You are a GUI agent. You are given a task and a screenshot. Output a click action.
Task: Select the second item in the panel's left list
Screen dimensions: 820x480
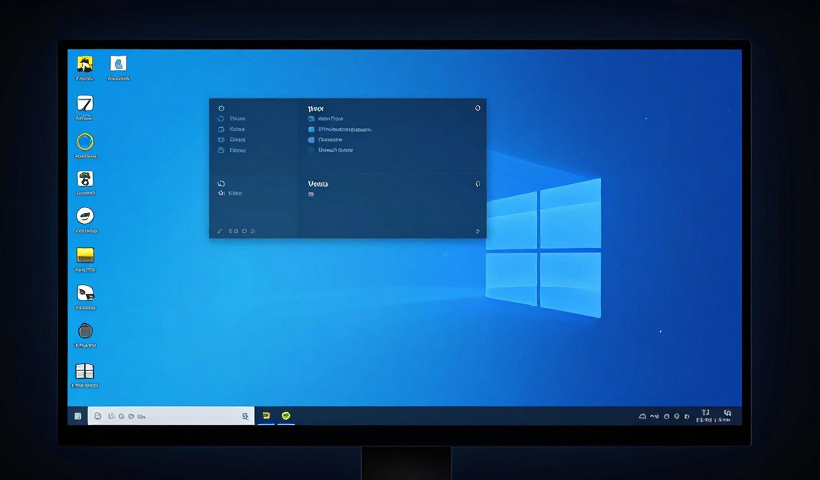(x=232, y=129)
